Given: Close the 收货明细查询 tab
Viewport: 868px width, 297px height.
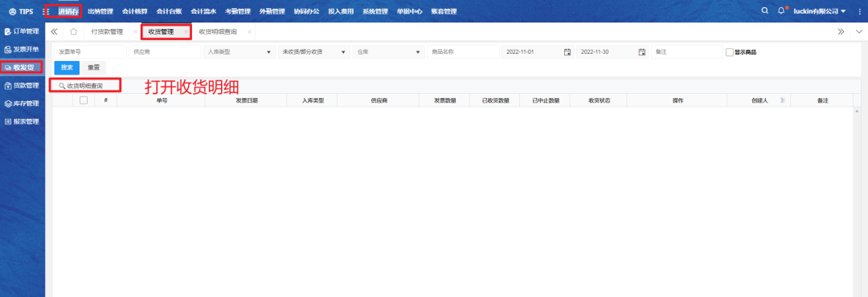Looking at the screenshot, I should [250, 32].
